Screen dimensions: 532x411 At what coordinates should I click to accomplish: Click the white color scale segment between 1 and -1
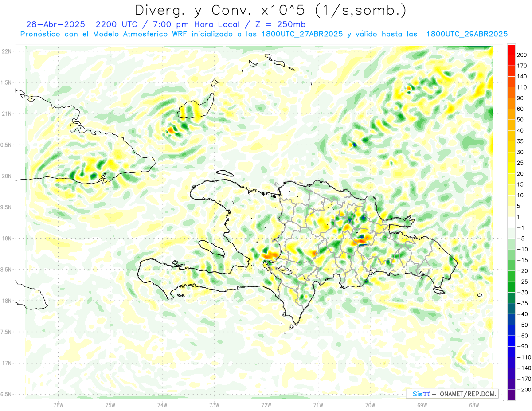[511, 222]
